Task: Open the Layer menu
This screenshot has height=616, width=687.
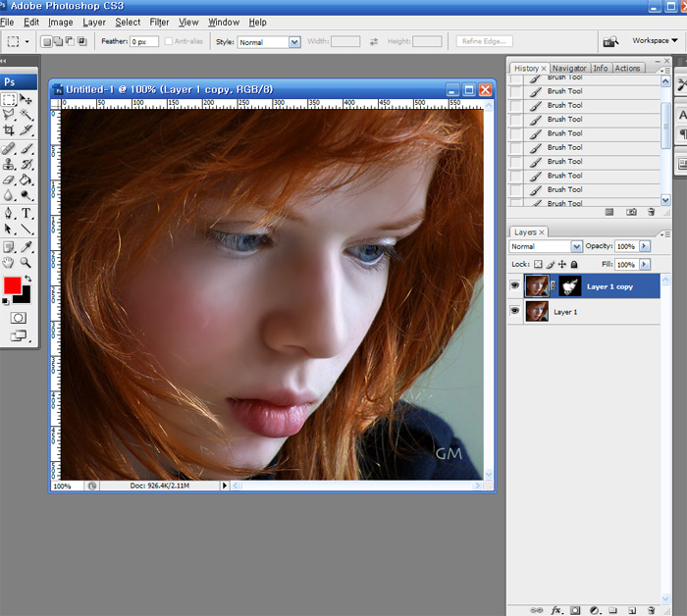Action: click(94, 22)
